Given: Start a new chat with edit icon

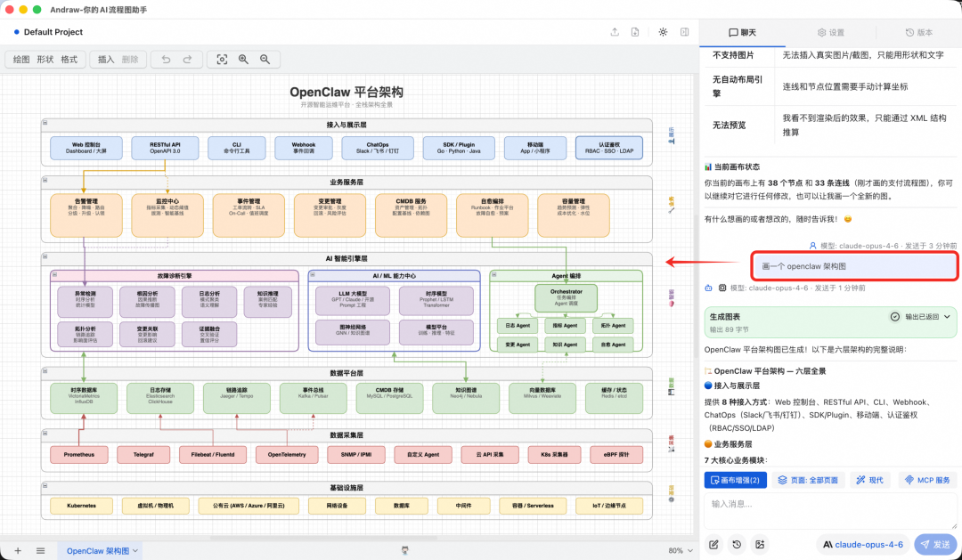Looking at the screenshot, I should (714, 545).
